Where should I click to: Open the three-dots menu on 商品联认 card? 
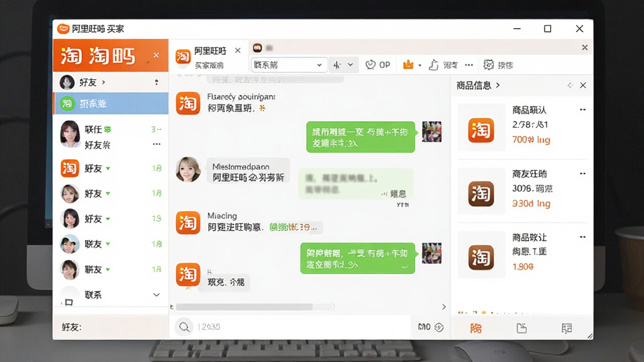pos(582,110)
